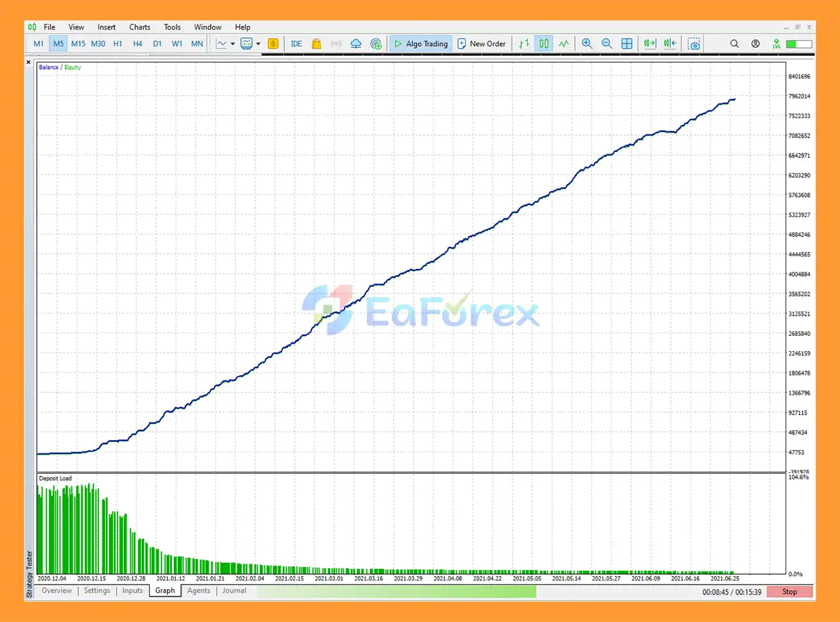Open the Settings tab in tester
The height and width of the screenshot is (622, 840).
click(97, 591)
